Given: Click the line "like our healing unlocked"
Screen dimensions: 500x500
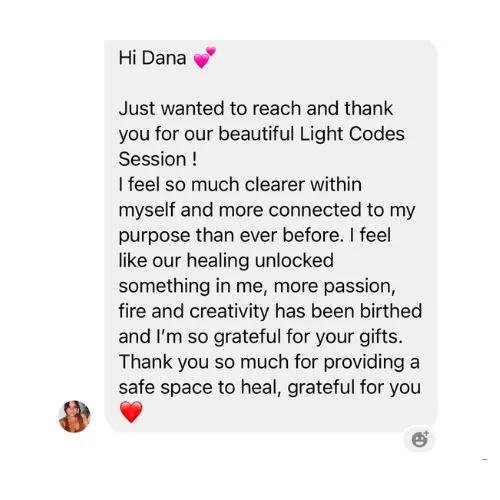Looking at the screenshot, I should (x=226, y=261).
